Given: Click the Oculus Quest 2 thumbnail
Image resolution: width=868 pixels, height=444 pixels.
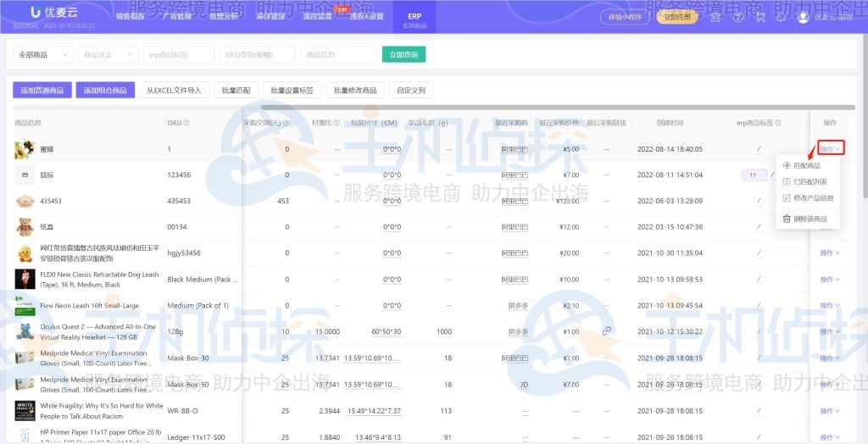Looking at the screenshot, I should pyautogui.click(x=25, y=331).
